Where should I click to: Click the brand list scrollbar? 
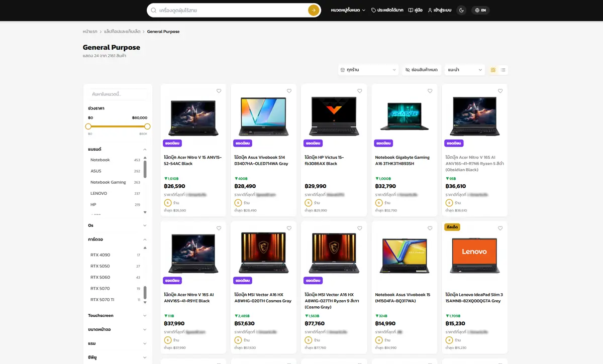pyautogui.click(x=145, y=169)
